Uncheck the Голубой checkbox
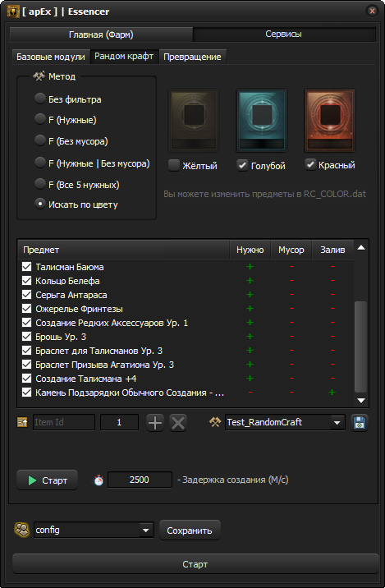 [x=242, y=165]
